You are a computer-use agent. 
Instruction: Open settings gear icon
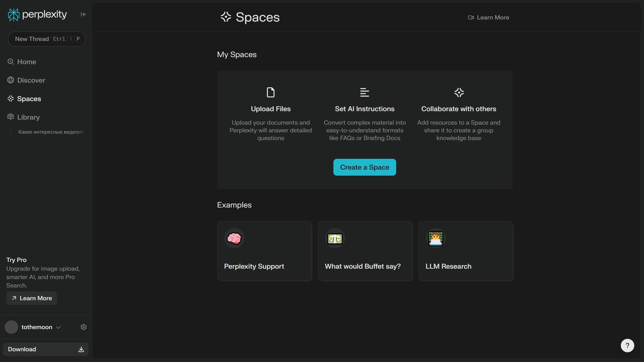pyautogui.click(x=84, y=327)
